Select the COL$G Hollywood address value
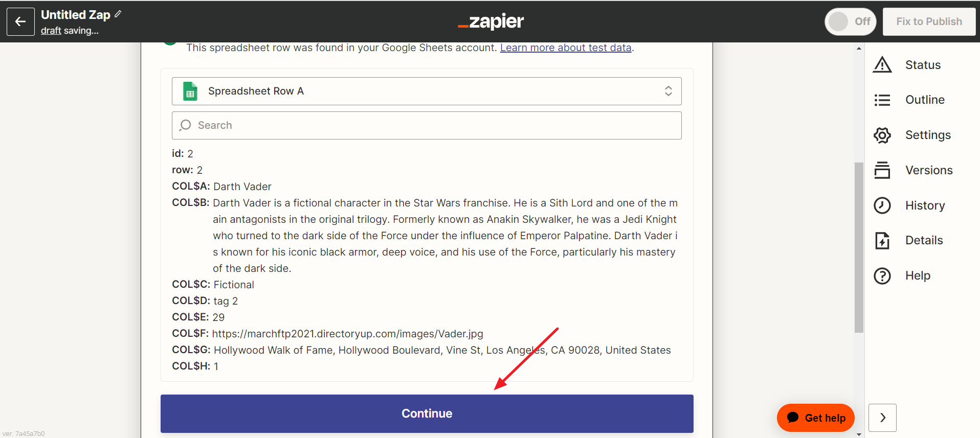The image size is (980, 438). [x=442, y=350]
